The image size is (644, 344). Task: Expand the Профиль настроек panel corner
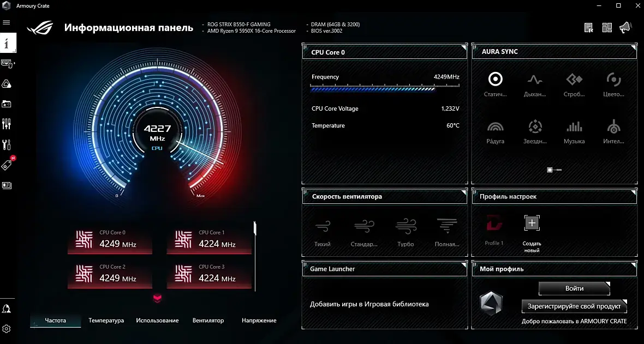click(x=633, y=192)
